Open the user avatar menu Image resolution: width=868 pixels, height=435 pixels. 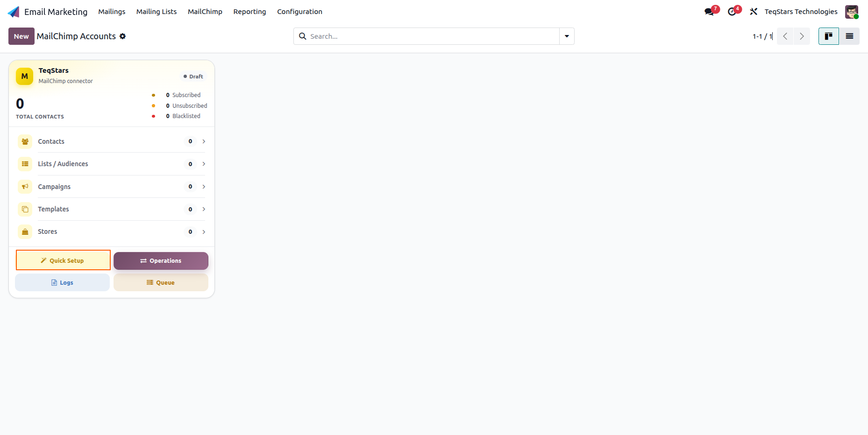[x=852, y=12]
